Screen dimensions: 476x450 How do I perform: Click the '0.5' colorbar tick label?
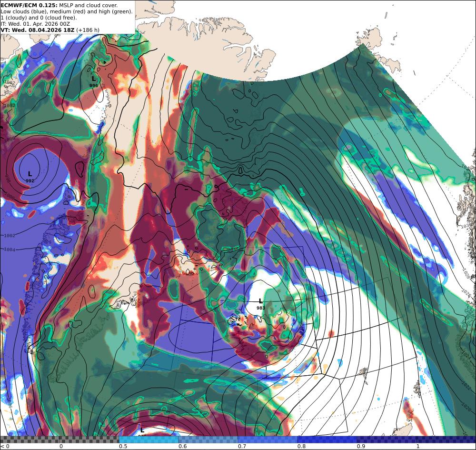[x=123, y=446]
